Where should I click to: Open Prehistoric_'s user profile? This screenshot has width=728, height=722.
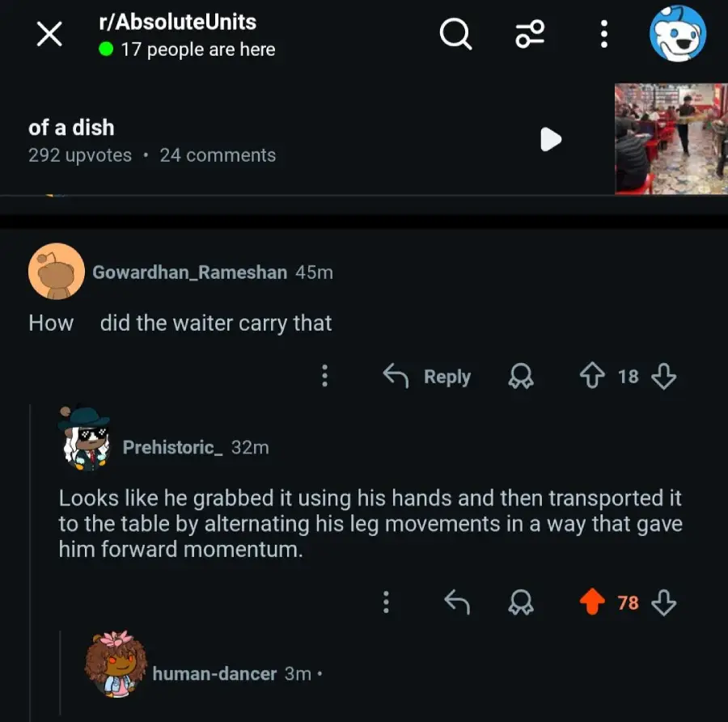[x=171, y=447]
